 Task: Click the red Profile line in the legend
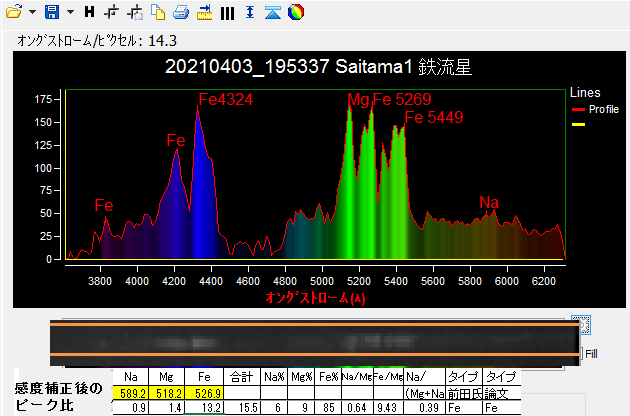pyautogui.click(x=578, y=109)
